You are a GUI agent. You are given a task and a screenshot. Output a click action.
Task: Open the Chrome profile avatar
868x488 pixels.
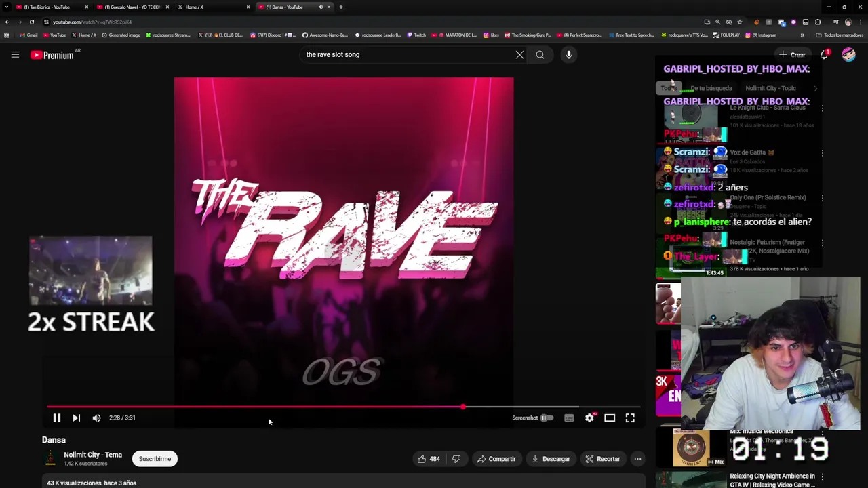pos(848,22)
